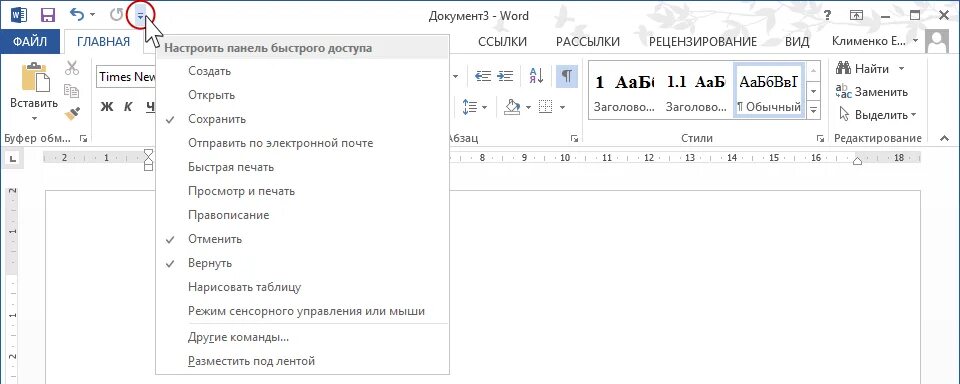This screenshot has height=384, width=960.
Task: Click Decrease Indent icon
Action: pyautogui.click(x=484, y=76)
